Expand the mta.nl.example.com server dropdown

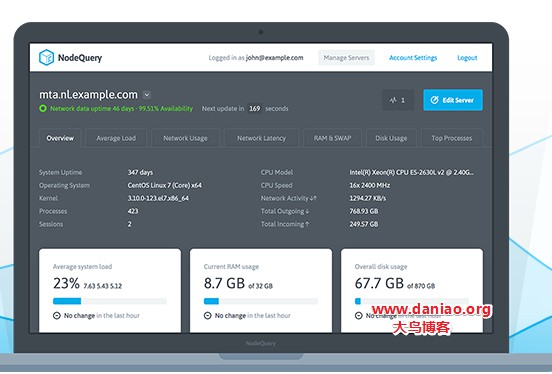point(147,95)
